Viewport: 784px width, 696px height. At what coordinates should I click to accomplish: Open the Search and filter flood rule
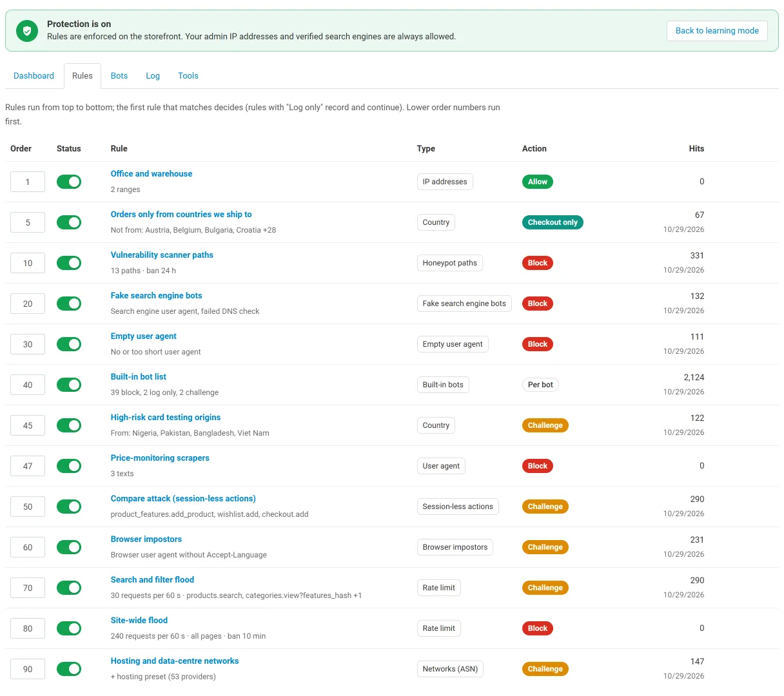[x=152, y=580]
